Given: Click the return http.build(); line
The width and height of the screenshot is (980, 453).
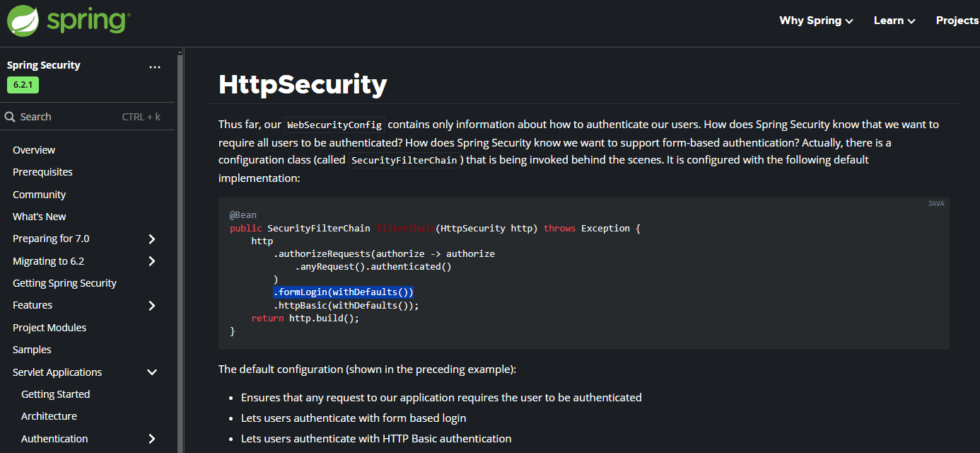Looking at the screenshot, I should [305, 319].
